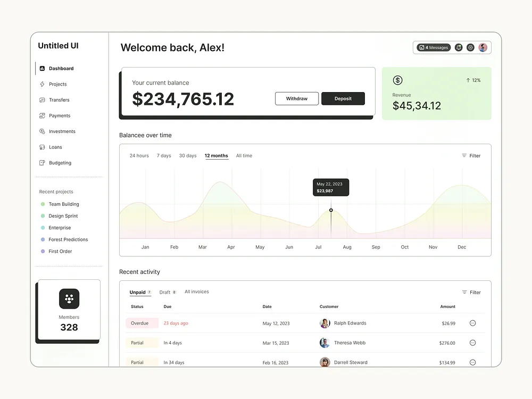
Task: Toggle the Filter on the balance chart
Action: (470, 155)
